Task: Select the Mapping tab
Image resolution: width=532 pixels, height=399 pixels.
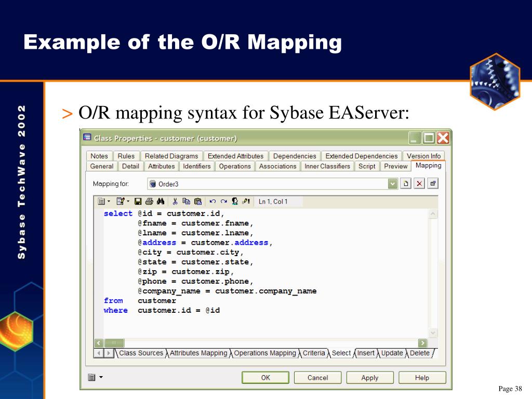Action: point(428,166)
